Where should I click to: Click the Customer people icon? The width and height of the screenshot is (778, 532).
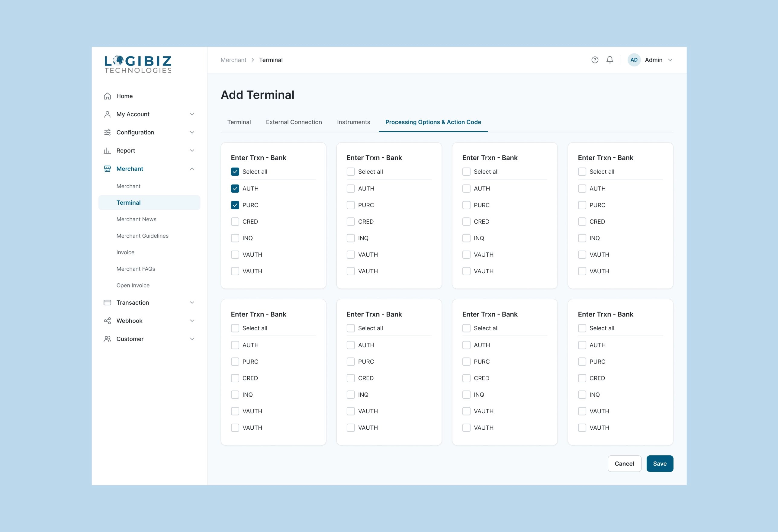[x=107, y=339]
